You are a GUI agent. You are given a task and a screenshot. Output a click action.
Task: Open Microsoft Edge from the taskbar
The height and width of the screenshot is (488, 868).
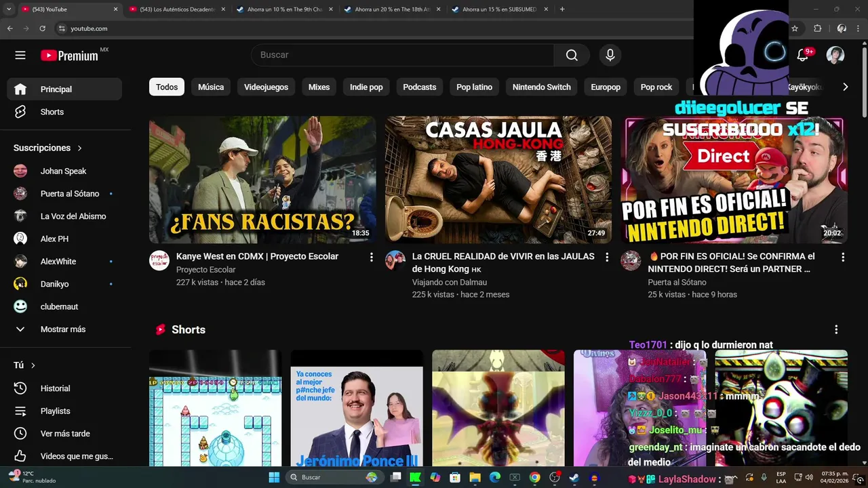point(495,477)
